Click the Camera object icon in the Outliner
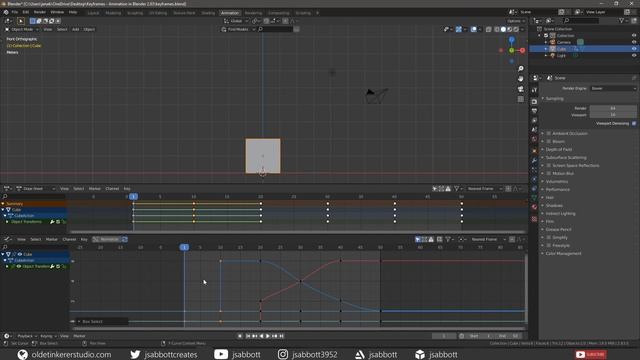The image size is (640, 360). tap(553, 42)
